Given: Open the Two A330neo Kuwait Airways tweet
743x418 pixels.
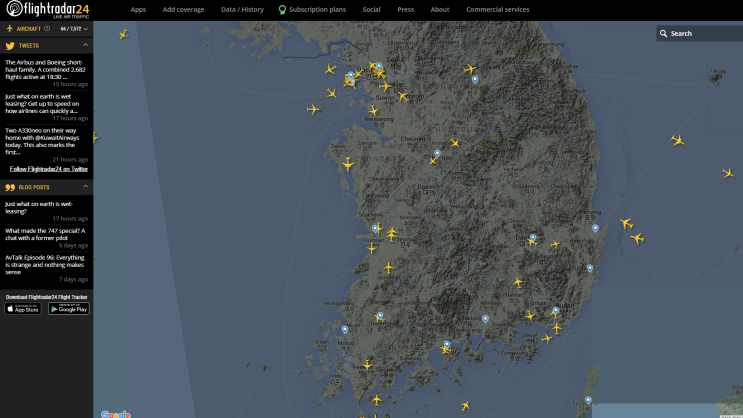Looking at the screenshot, I should pos(42,141).
